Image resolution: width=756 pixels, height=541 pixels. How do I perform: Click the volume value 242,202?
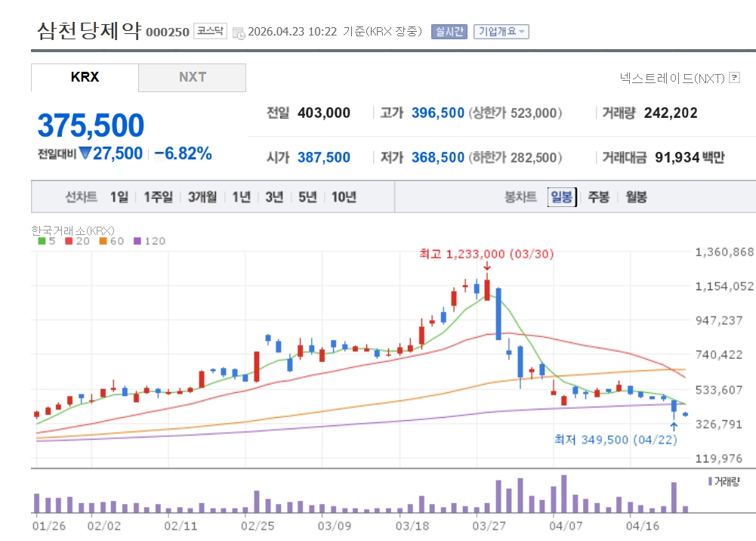tap(671, 113)
